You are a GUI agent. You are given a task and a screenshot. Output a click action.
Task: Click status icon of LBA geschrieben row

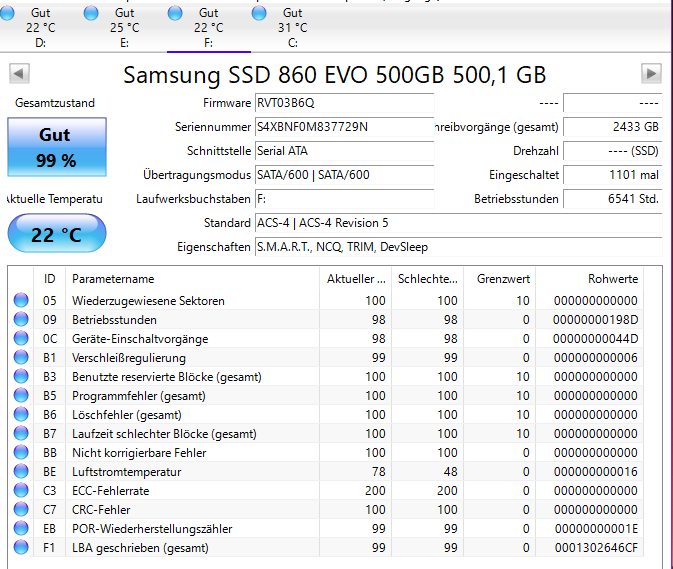(21, 548)
